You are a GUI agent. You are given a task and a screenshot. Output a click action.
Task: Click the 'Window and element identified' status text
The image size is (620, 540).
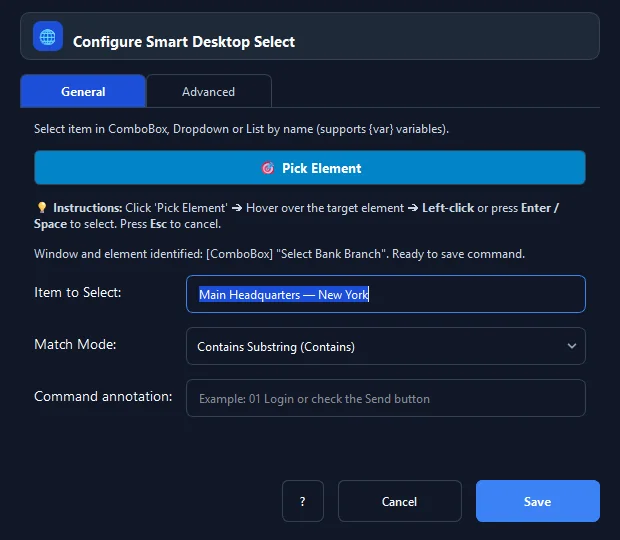pos(279,254)
